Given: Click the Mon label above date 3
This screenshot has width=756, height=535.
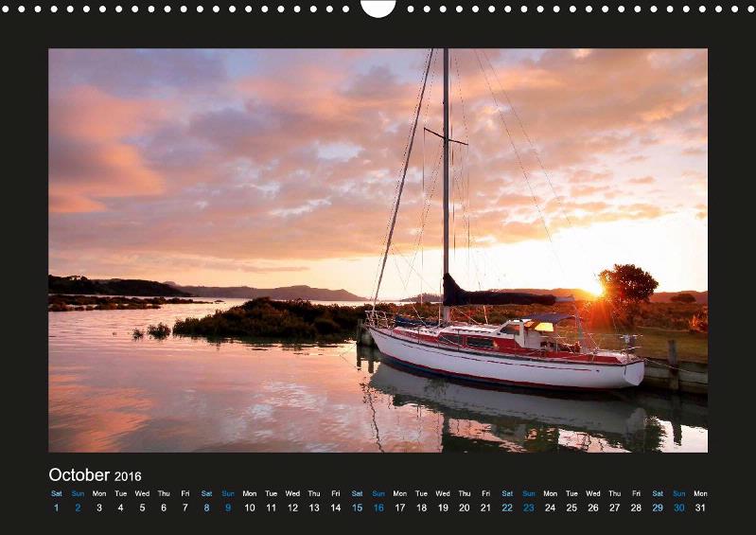Looking at the screenshot, I should point(99,493).
